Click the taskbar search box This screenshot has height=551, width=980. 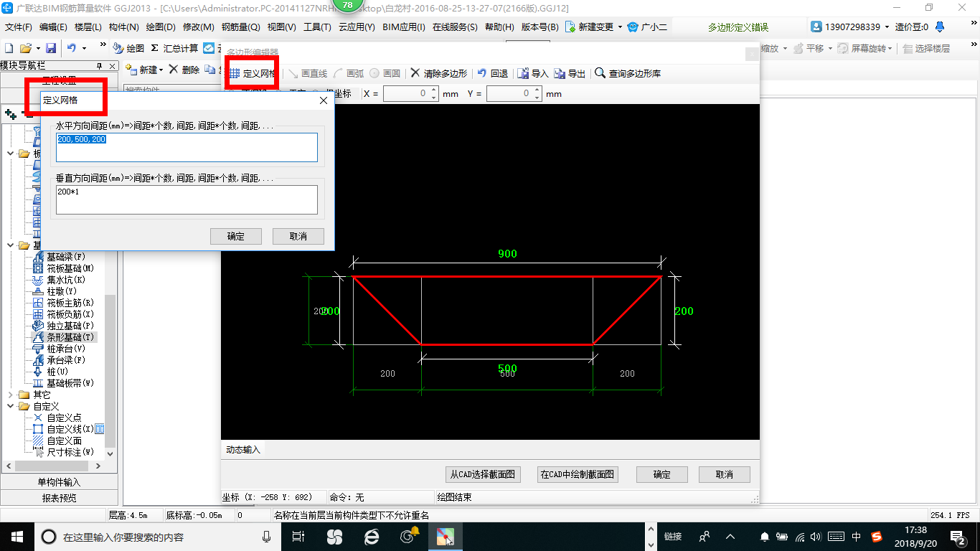click(x=158, y=536)
